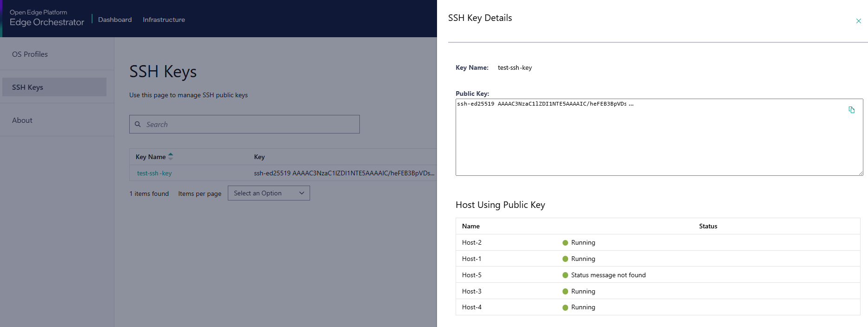Click inside the Public Key text area
Viewport: 868px width, 327px height.
tap(651, 140)
